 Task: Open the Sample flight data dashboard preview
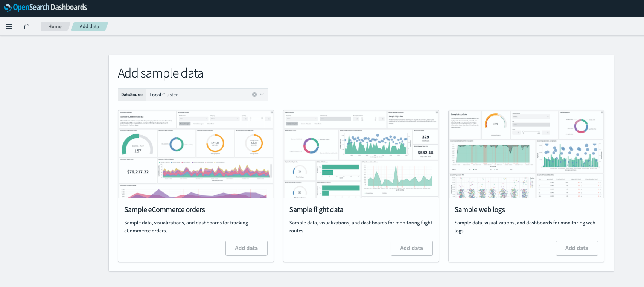pyautogui.click(x=361, y=154)
